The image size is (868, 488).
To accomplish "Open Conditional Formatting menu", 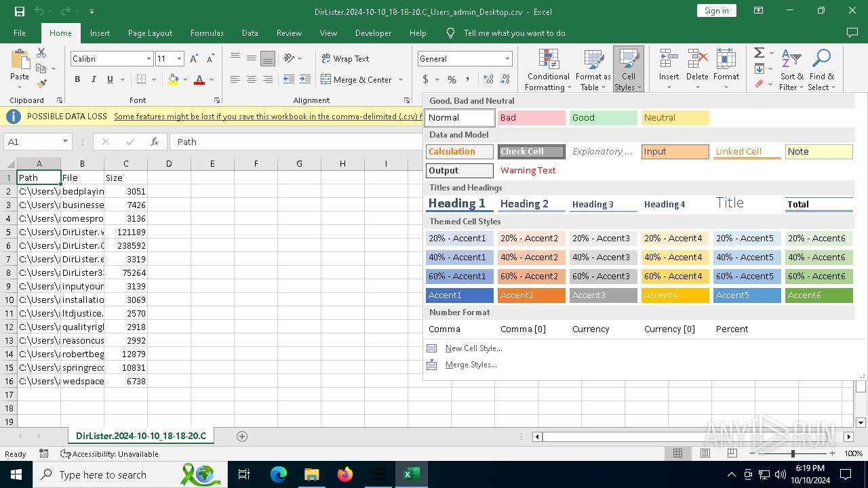I will [x=549, y=70].
